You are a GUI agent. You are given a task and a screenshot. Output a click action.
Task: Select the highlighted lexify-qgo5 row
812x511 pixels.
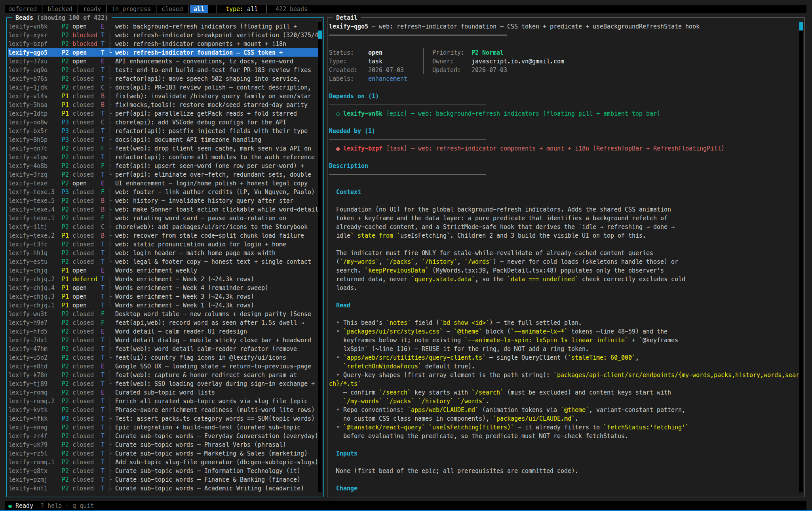pyautogui.click(x=163, y=52)
